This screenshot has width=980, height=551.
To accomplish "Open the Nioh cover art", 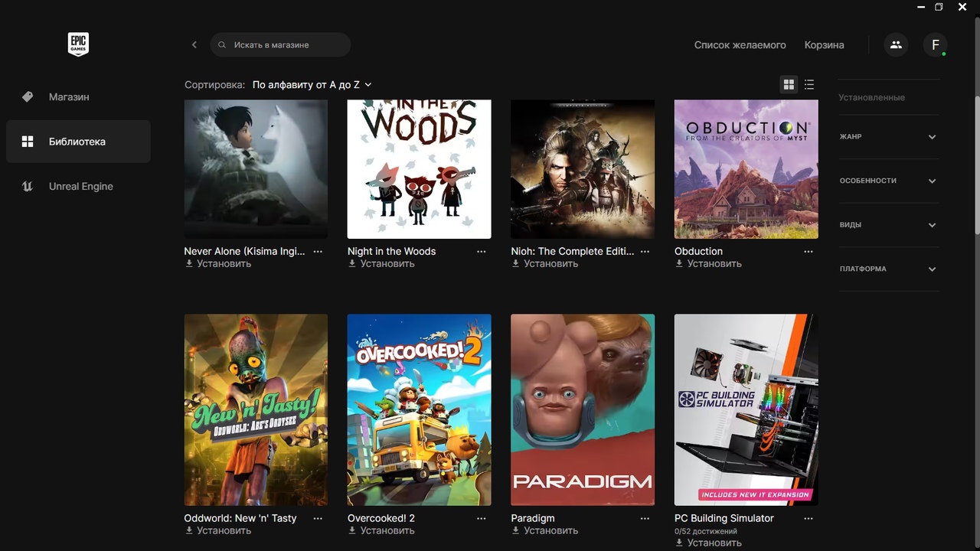I will pos(583,169).
